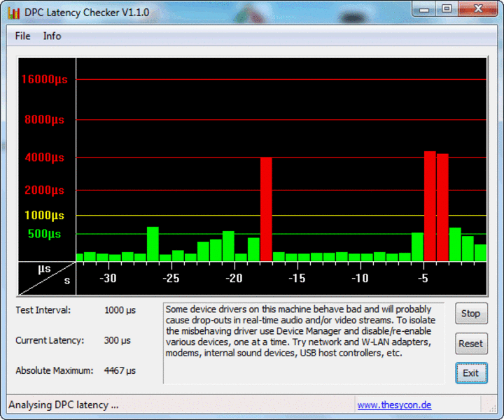Click the Absolute Maximum value 4467 µs
The image size is (504, 420).
(120, 370)
